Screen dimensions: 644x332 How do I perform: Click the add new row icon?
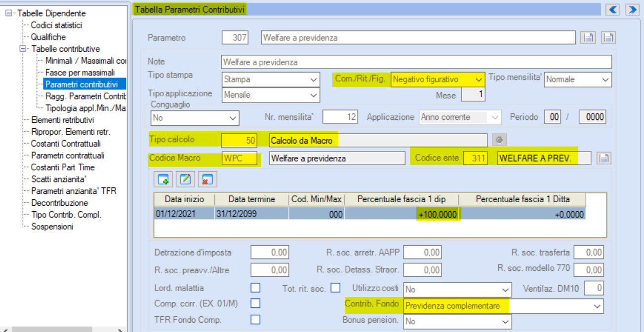point(163,179)
